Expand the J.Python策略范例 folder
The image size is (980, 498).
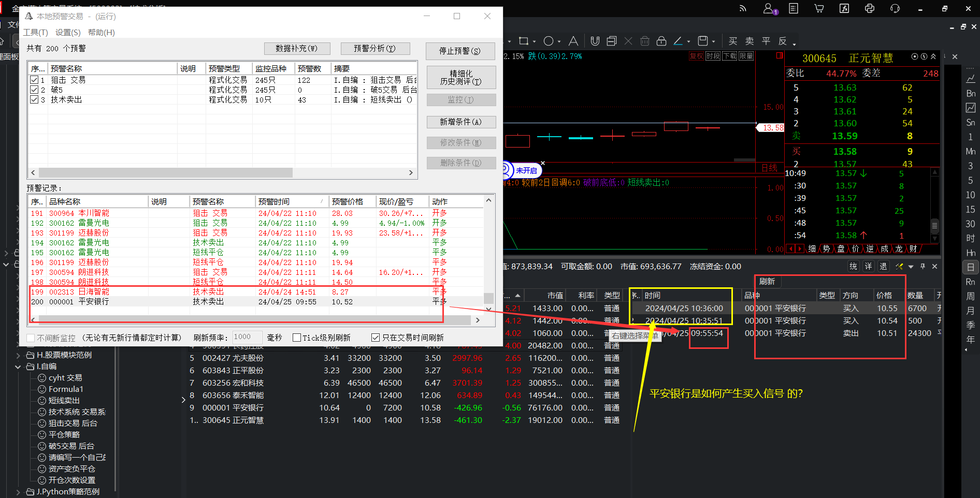(18, 492)
